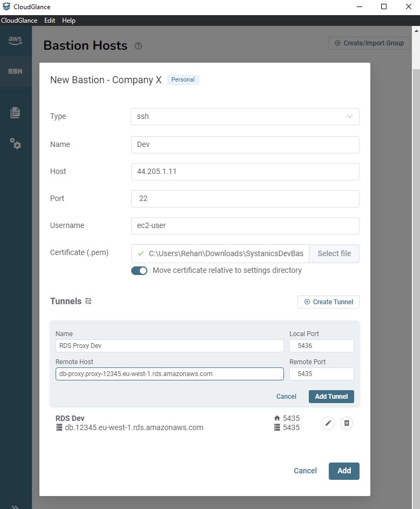
Task: Click the CloudGlance app logo in the title bar
Action: click(6, 6)
